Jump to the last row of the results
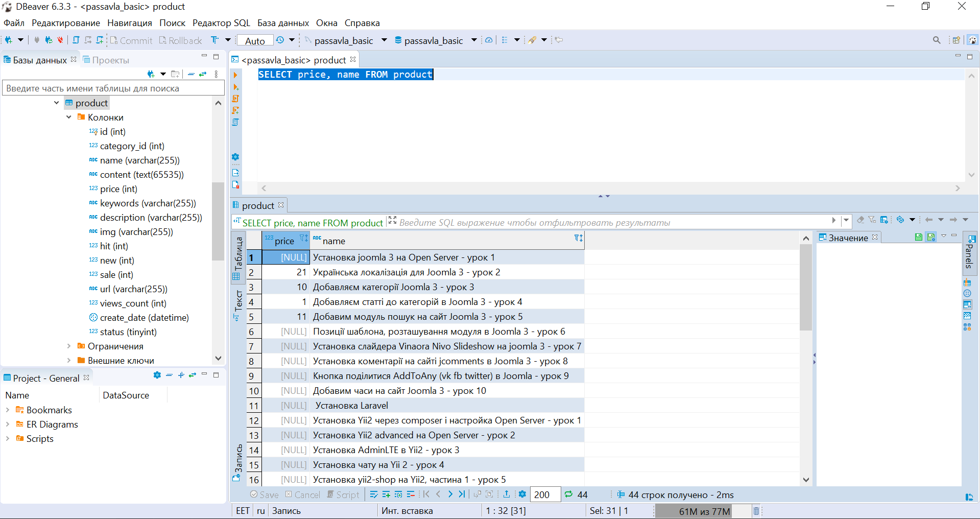The width and height of the screenshot is (980, 519). pyautogui.click(x=462, y=494)
